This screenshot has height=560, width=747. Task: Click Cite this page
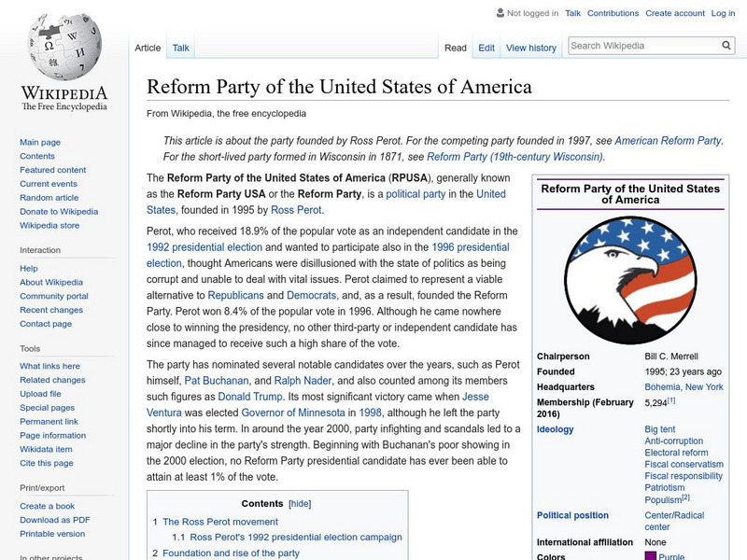[46, 462]
